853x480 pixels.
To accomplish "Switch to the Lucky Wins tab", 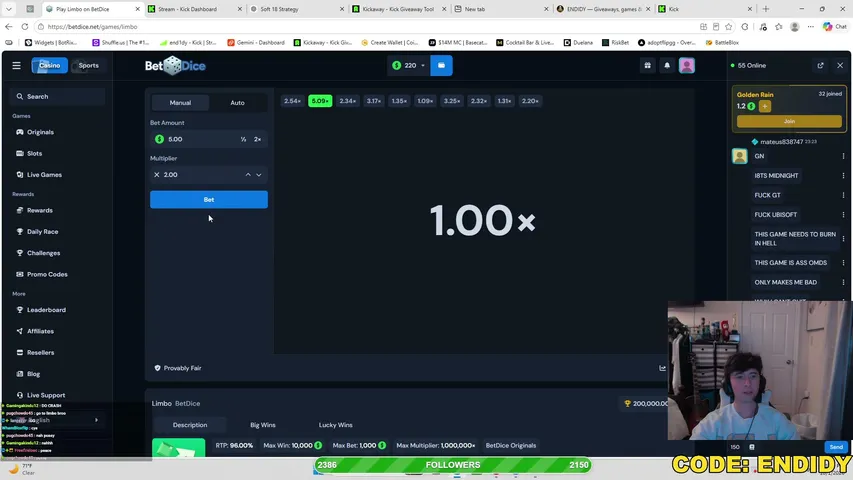I will pyautogui.click(x=336, y=425).
